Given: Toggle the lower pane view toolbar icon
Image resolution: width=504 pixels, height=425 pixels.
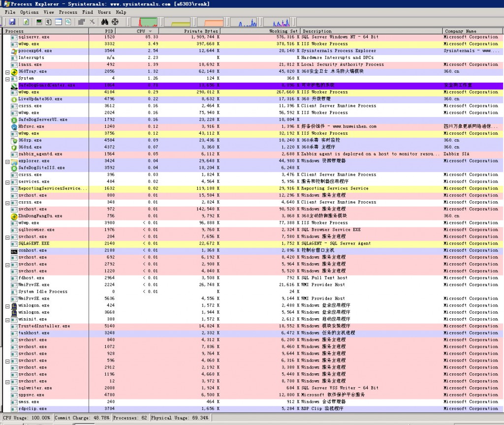Looking at the screenshot, I should [x=58, y=22].
